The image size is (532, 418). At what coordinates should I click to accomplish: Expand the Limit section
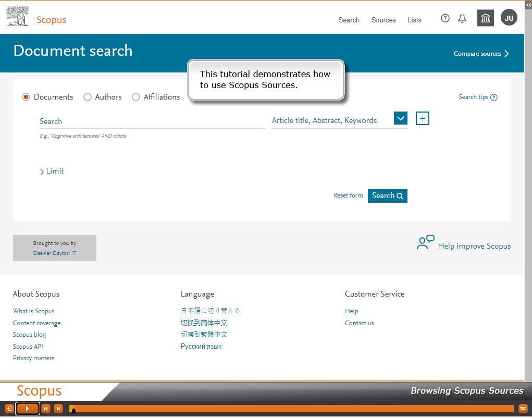52,171
